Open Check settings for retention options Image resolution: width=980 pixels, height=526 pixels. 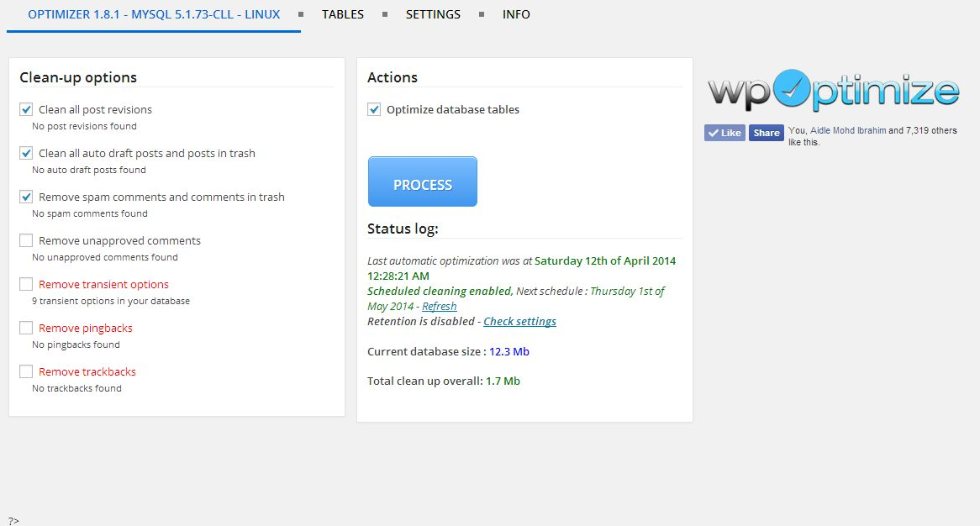519,321
